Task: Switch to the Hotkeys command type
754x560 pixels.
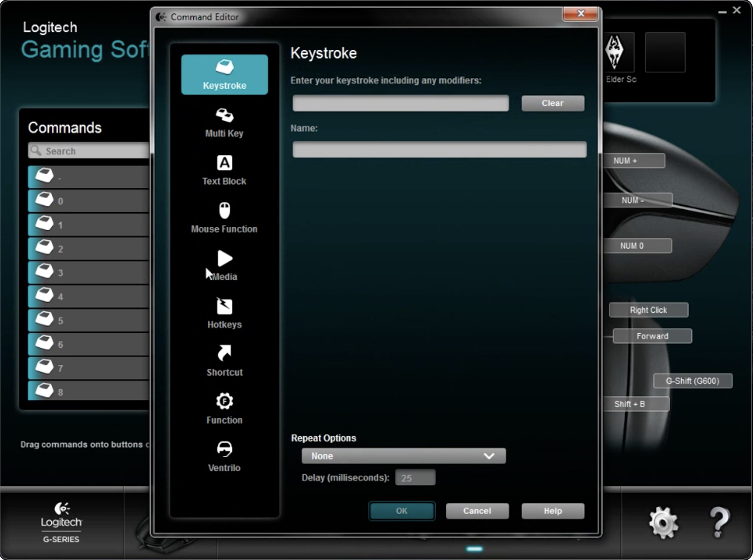Action: (x=224, y=314)
